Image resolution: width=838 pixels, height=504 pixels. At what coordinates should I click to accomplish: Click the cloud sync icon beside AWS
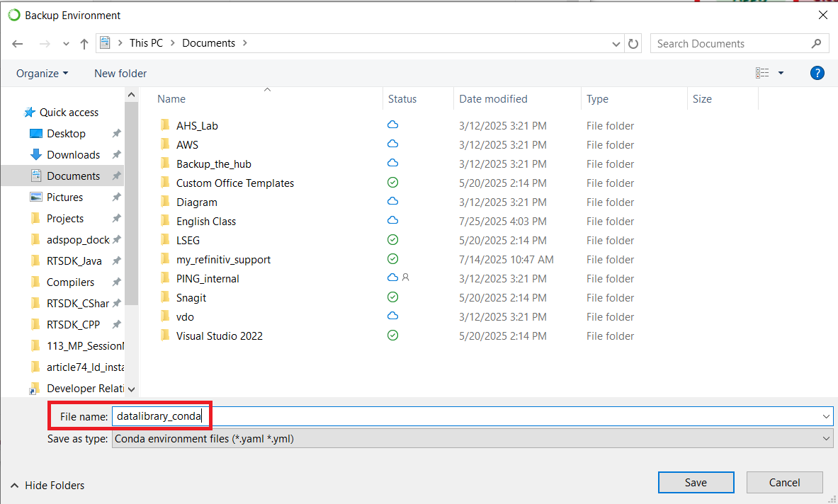pyautogui.click(x=392, y=144)
